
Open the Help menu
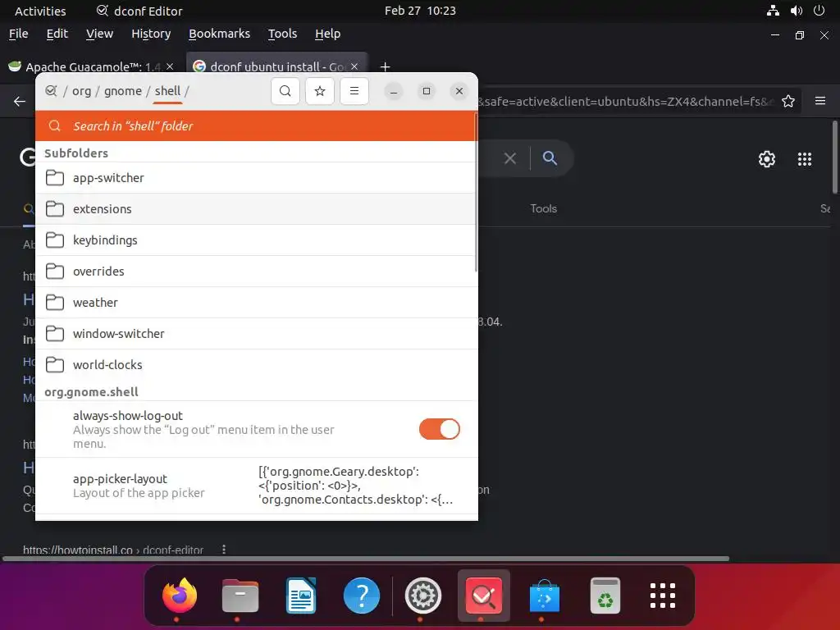(x=327, y=34)
